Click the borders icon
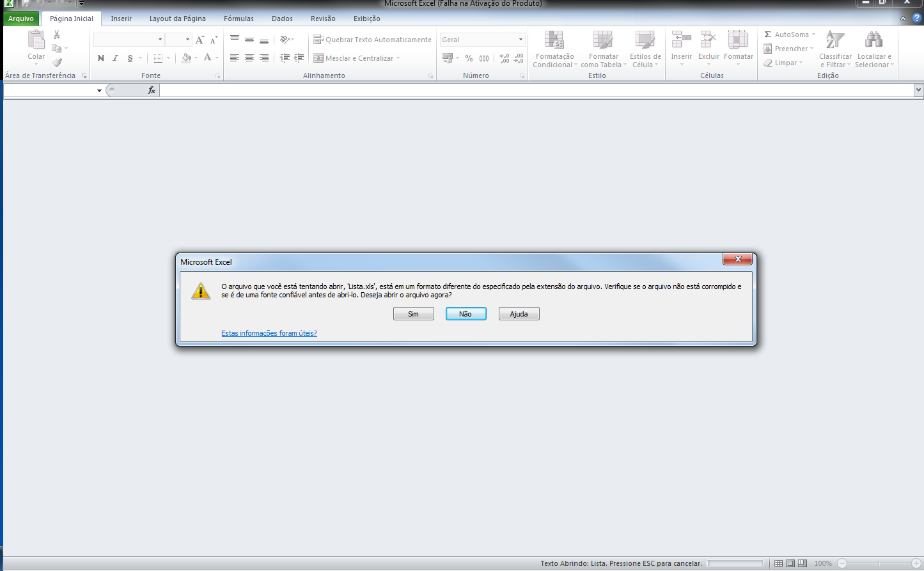This screenshot has height=571, width=924. coord(158,58)
